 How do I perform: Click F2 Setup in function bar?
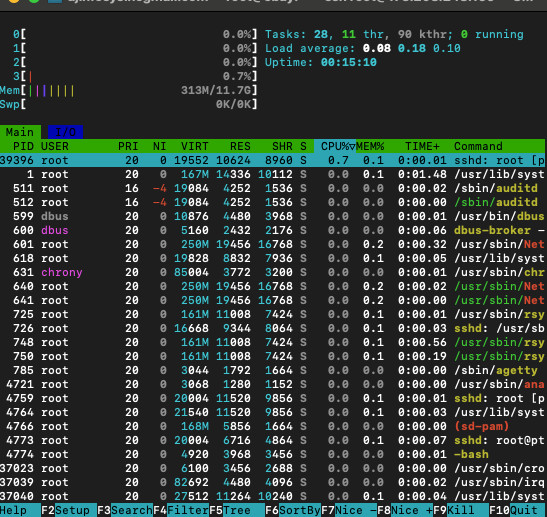coord(69,510)
